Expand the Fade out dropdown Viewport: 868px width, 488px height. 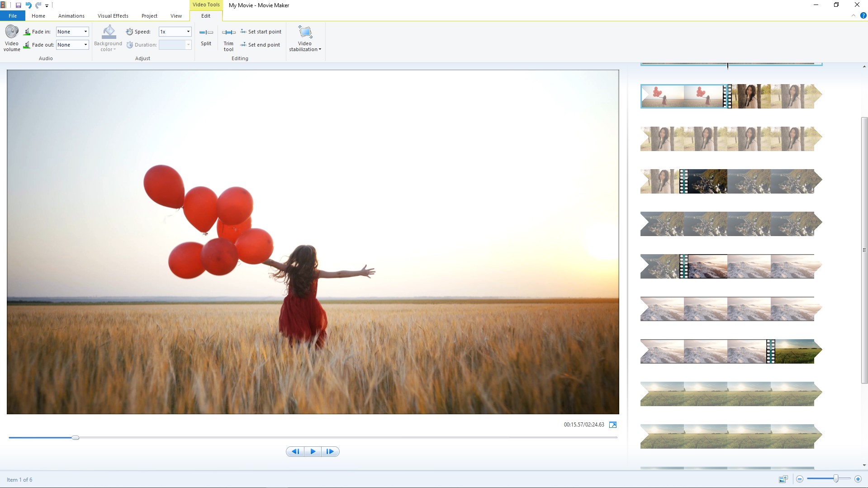pyautogui.click(x=85, y=45)
